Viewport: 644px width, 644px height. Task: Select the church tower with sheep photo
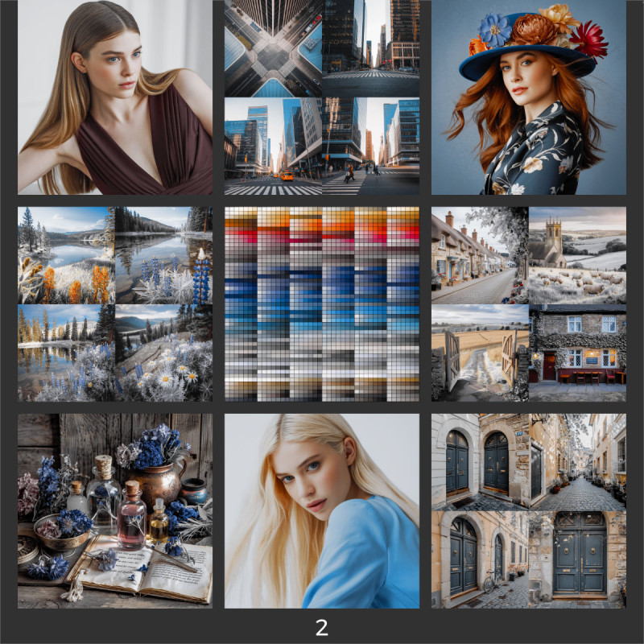[577, 255]
